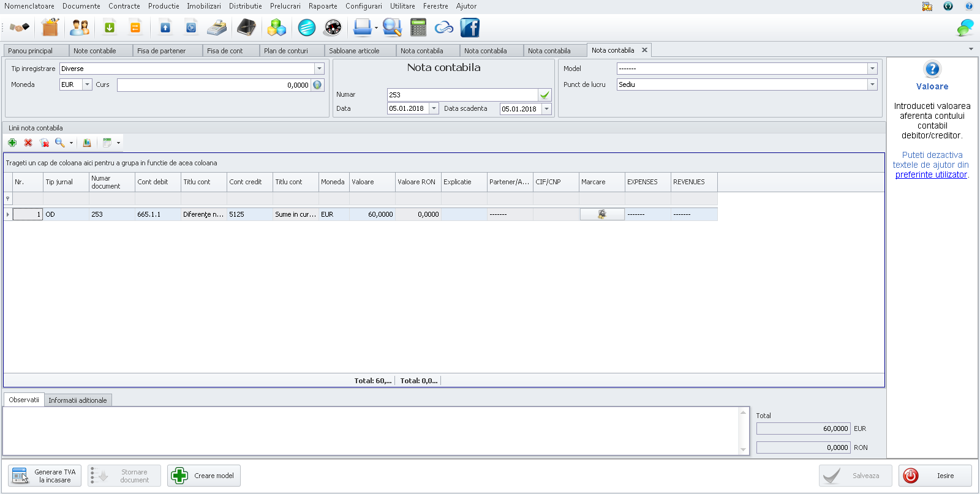Screen dimensions: 980x494
Task: Launch the calculator from the toolbar
Action: (418, 28)
